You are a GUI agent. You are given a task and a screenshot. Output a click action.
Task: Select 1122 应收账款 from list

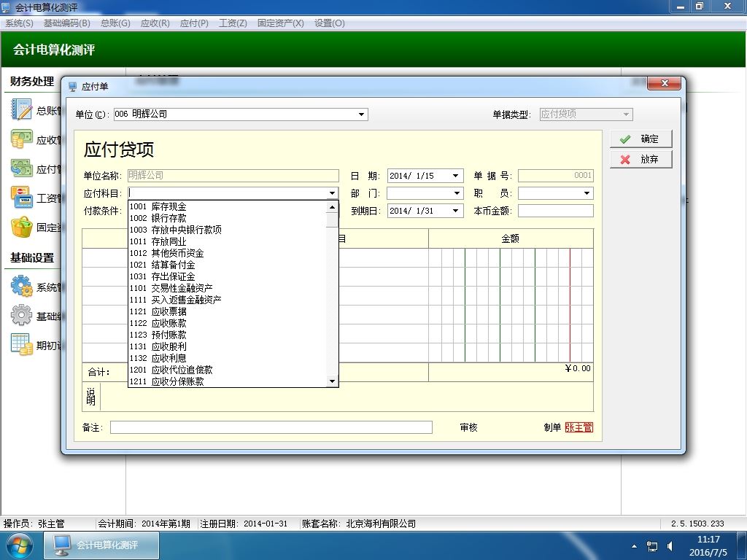click(228, 323)
